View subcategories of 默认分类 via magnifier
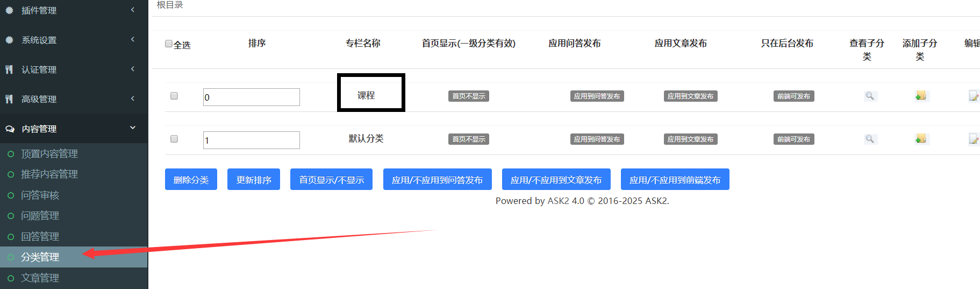 point(869,139)
